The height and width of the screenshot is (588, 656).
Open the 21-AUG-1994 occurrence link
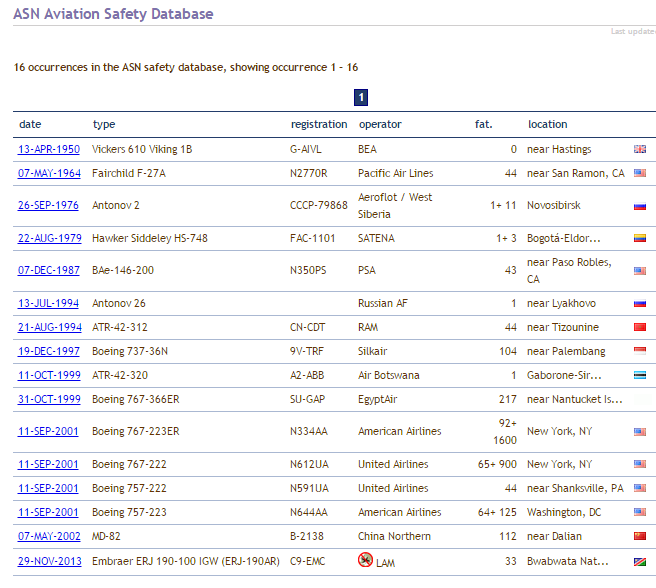49,327
